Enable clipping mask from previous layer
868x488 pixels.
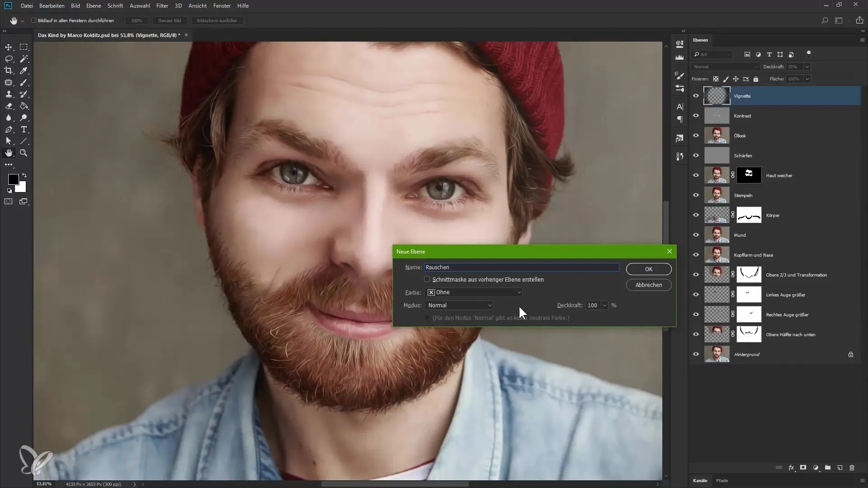click(427, 279)
